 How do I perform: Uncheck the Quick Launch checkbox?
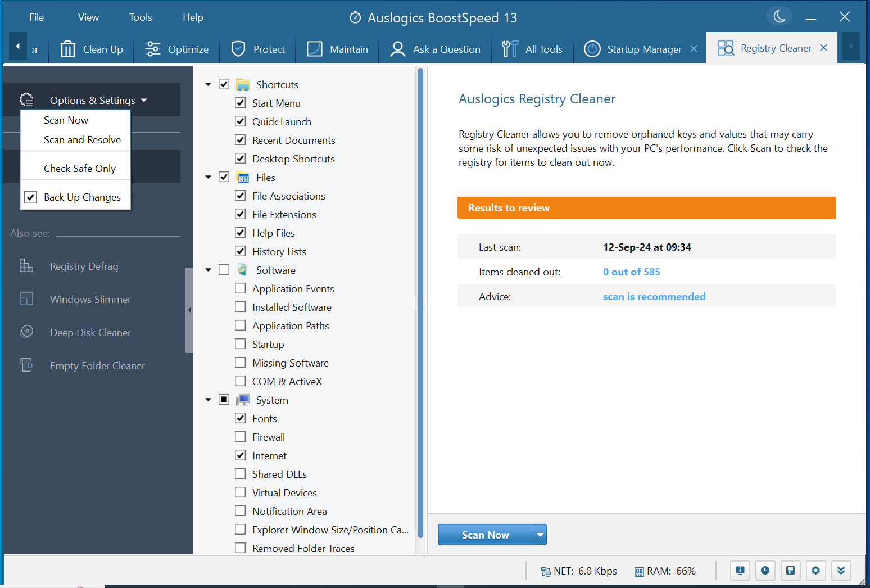tap(240, 121)
